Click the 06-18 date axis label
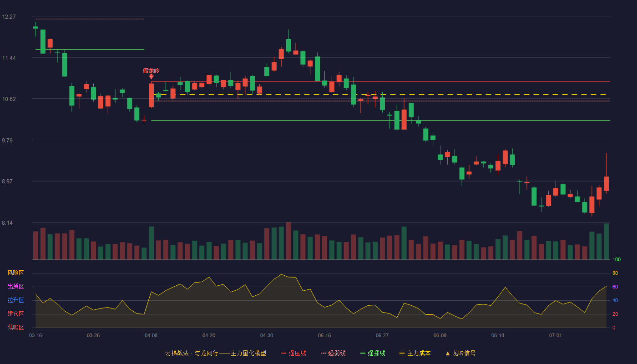The image size is (637, 364). [498, 335]
